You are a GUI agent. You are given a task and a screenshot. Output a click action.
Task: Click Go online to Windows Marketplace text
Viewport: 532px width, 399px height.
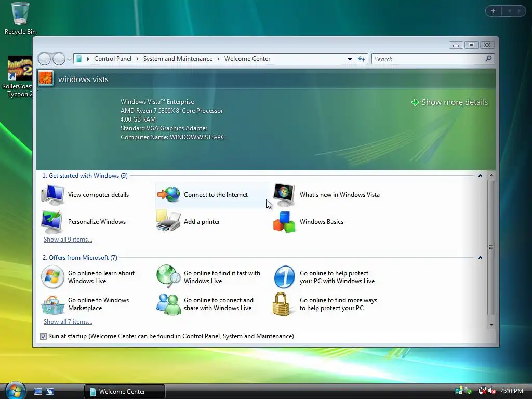98,304
